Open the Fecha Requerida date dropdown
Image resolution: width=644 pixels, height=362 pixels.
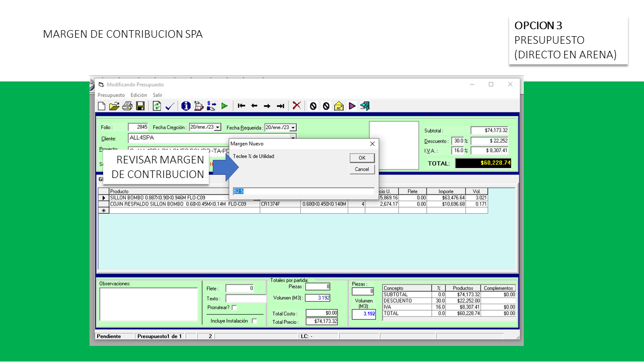[293, 128]
